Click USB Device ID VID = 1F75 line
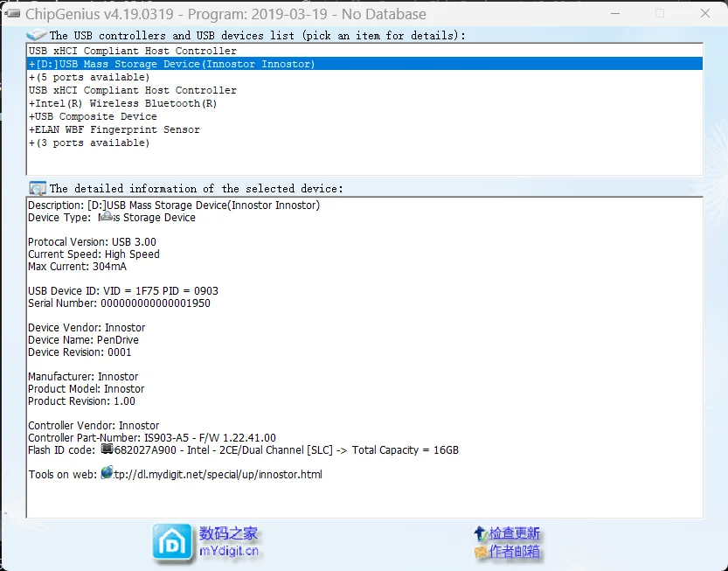Screen dimensions: 728x571 (x=122, y=291)
